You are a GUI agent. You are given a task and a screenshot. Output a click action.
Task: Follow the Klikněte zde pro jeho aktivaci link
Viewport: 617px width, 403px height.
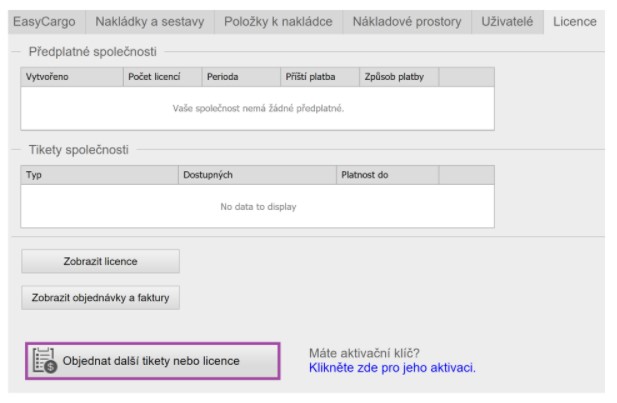point(392,368)
